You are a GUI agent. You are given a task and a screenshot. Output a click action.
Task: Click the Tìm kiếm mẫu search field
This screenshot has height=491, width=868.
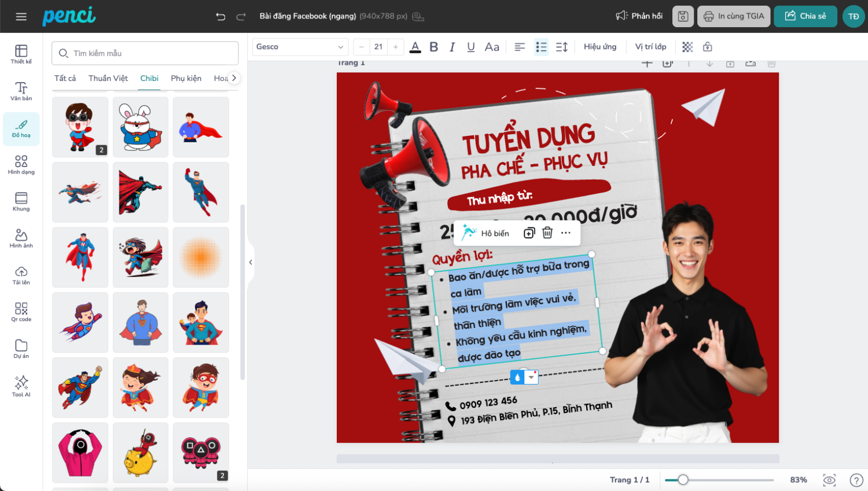coord(145,53)
